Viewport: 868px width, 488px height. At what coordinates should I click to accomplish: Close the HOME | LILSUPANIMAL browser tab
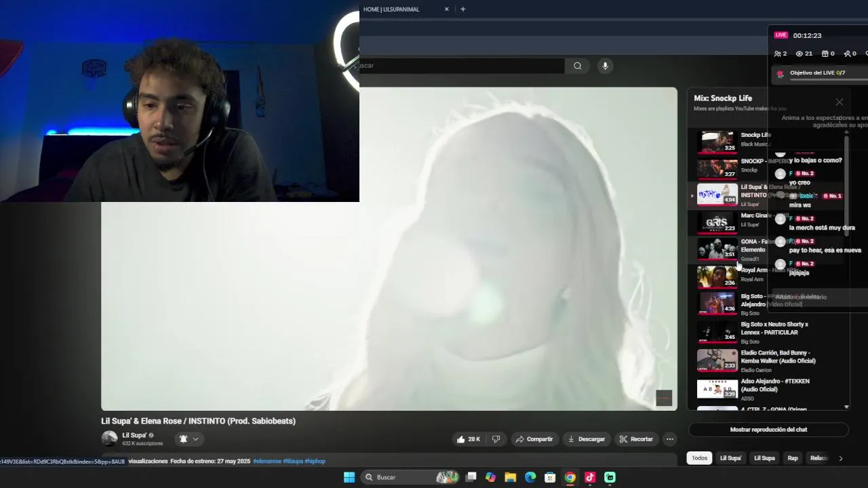(446, 9)
